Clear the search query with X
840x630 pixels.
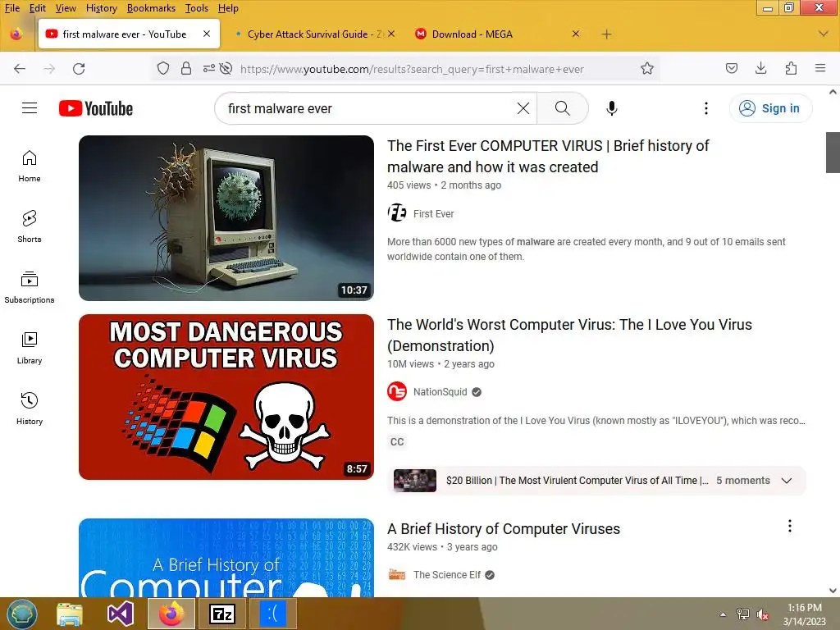coord(523,108)
